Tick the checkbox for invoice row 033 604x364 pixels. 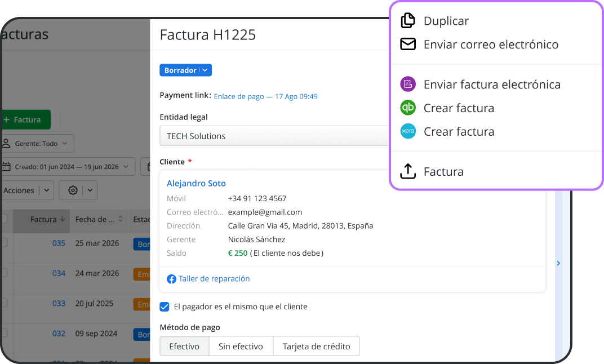[x=5, y=303]
